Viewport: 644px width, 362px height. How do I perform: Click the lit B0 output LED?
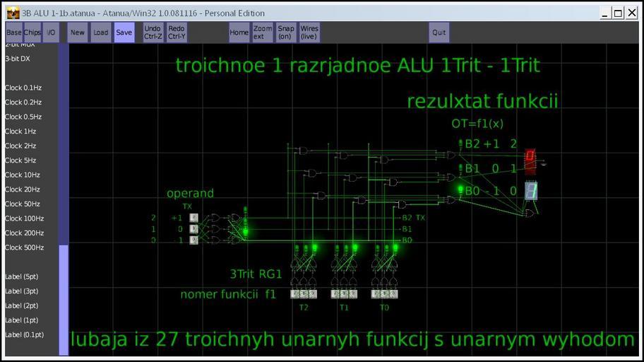pos(460,190)
